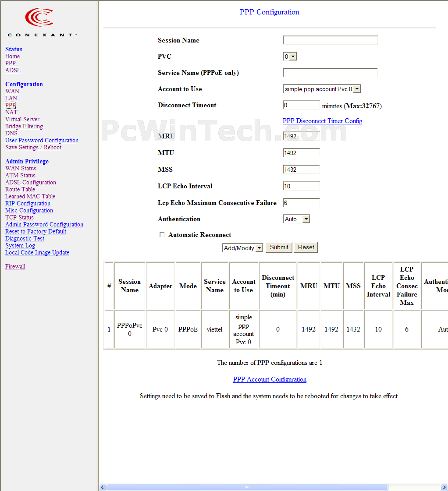448x491 pixels.
Task: Click the Disconnect Timeout (min) column header
Action: point(278,286)
